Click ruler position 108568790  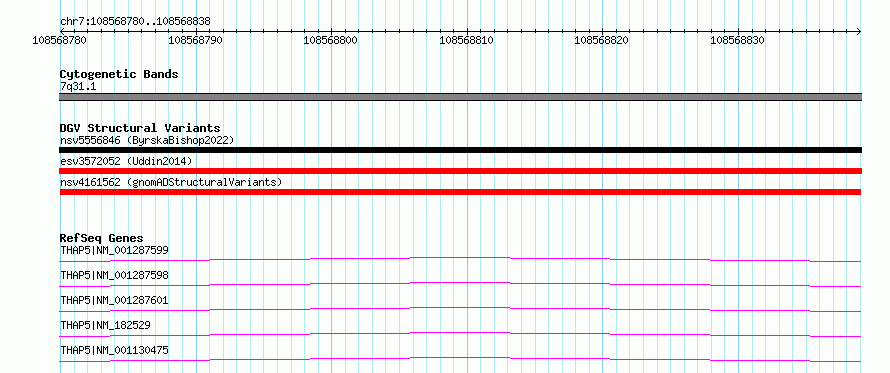[x=196, y=40]
